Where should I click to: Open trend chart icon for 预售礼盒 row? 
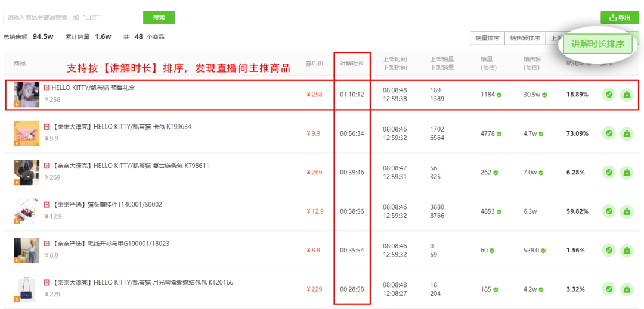609,94
